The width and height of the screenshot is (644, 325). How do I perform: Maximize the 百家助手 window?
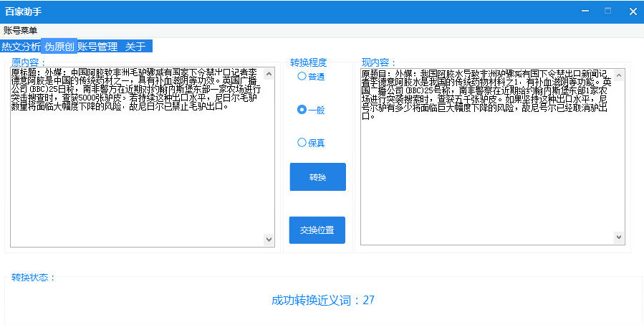click(x=608, y=11)
